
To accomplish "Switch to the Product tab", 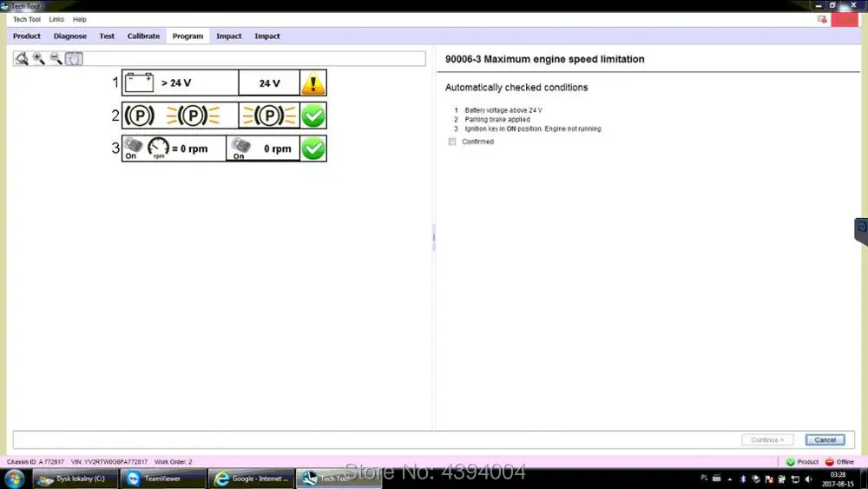I will pos(27,36).
